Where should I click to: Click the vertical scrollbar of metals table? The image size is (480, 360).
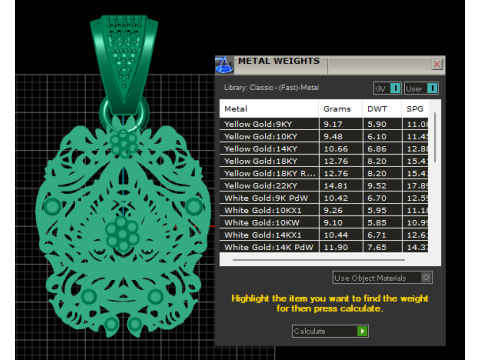[435, 137]
